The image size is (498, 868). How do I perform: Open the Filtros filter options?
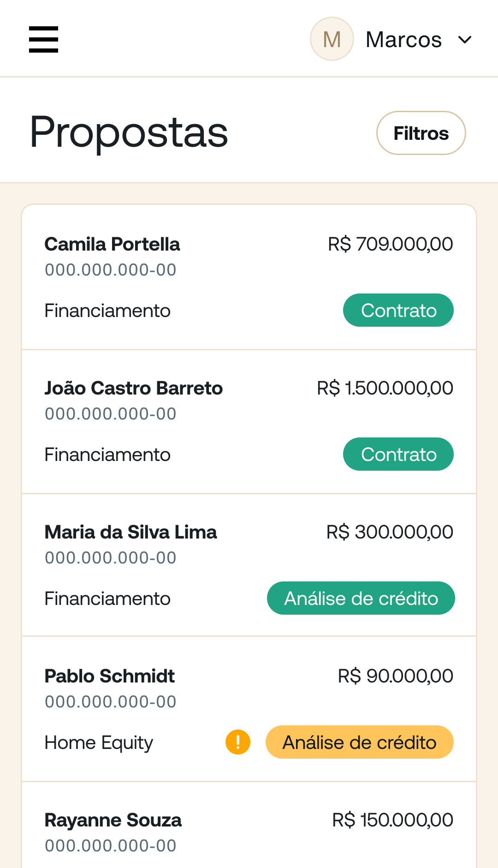421,133
